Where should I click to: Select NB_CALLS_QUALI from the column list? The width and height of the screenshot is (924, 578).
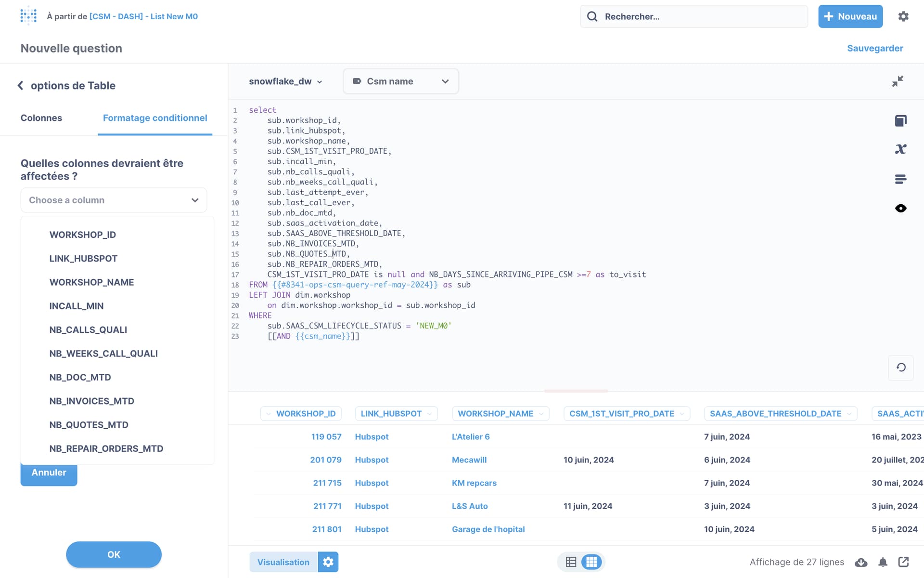88,330
